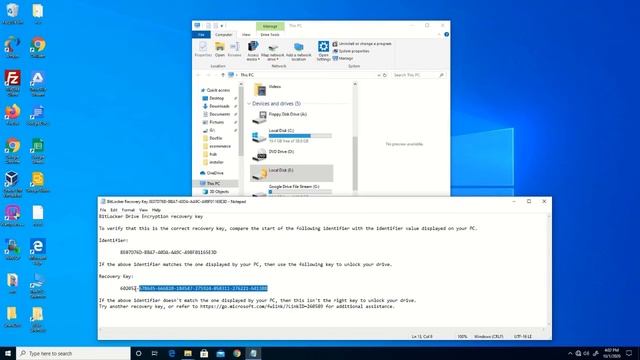Click the taskbar search box
Screen dimensions: 640x360
(x=73, y=353)
